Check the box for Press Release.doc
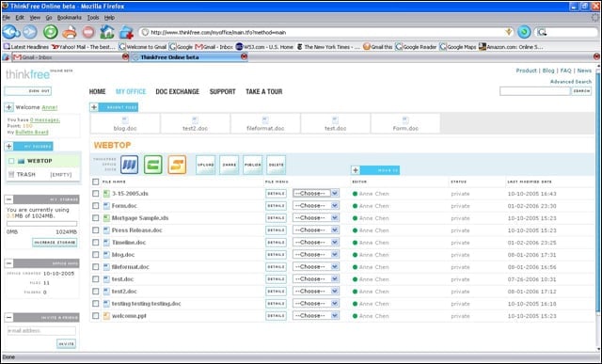602x364 pixels. click(96, 230)
